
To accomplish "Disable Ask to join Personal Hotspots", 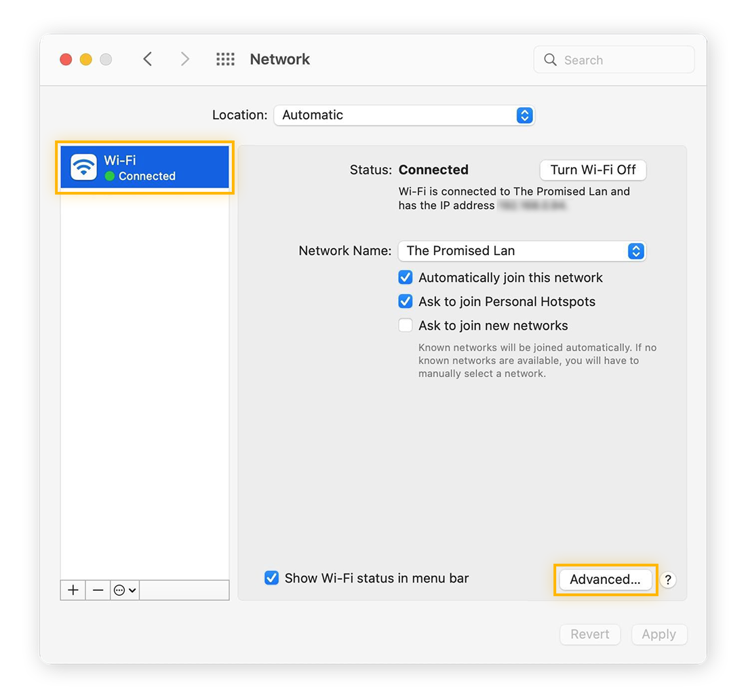I will click(406, 301).
